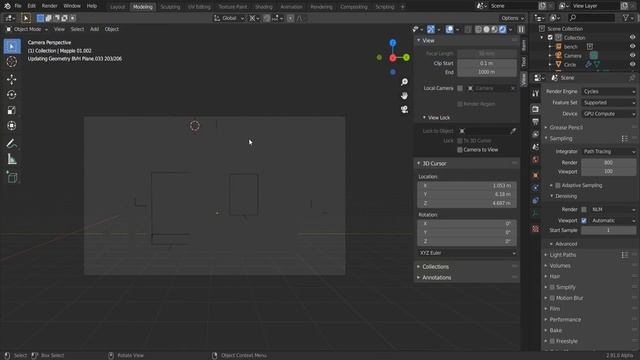Screen dimensions: 640x360
Task: Open the viewport Object menu
Action: 111,29
